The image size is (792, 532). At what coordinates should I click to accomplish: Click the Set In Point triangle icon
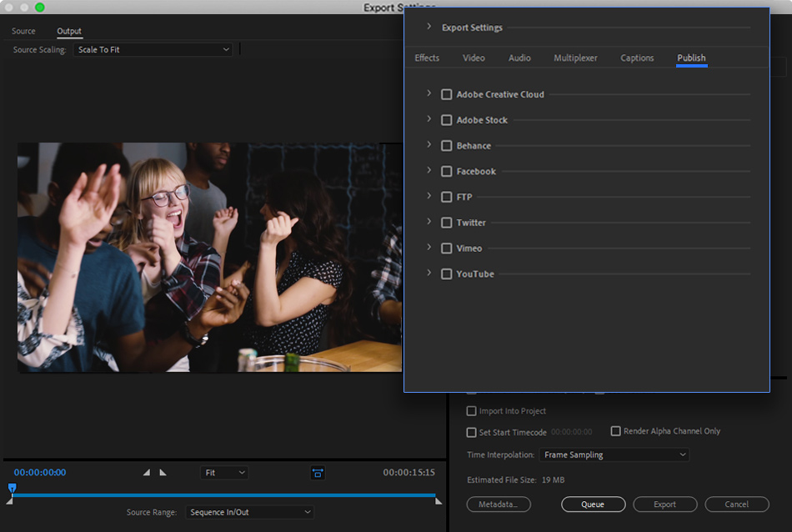pyautogui.click(x=147, y=473)
